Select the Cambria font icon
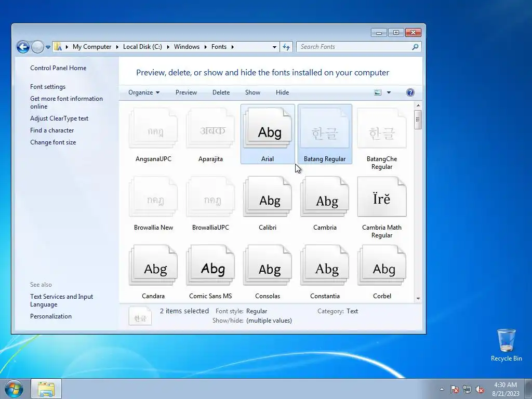Screen dimensions: 532x399 pyautogui.click(x=325, y=197)
